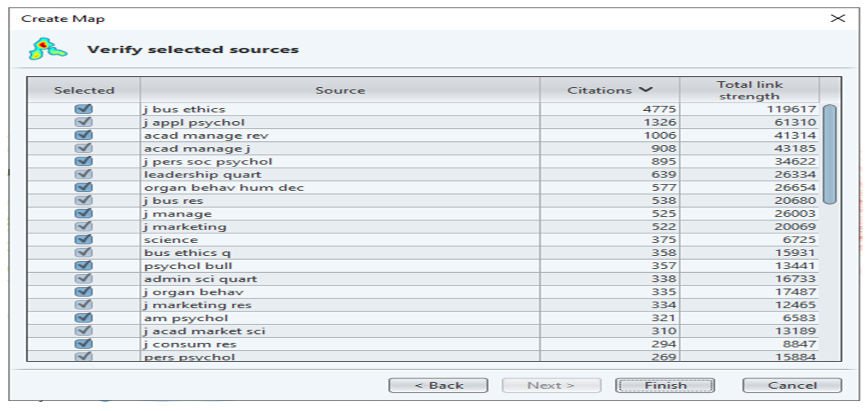Toggle the leadership quart checkbox
The width and height of the screenshot is (868, 411).
pos(83,174)
